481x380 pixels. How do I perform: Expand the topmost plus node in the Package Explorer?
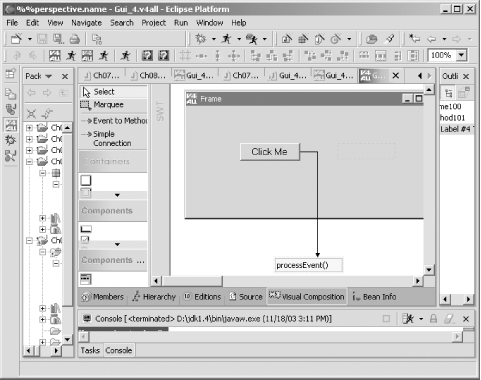tap(29, 128)
